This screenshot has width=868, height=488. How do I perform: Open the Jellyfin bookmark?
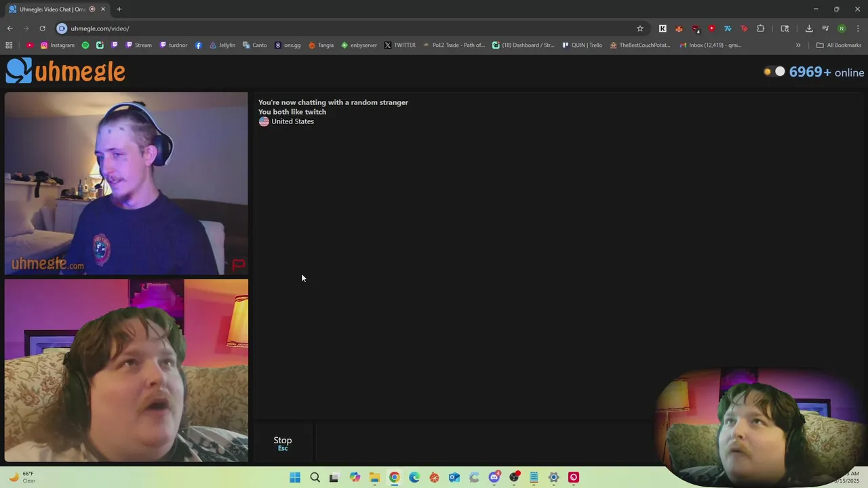click(x=222, y=45)
